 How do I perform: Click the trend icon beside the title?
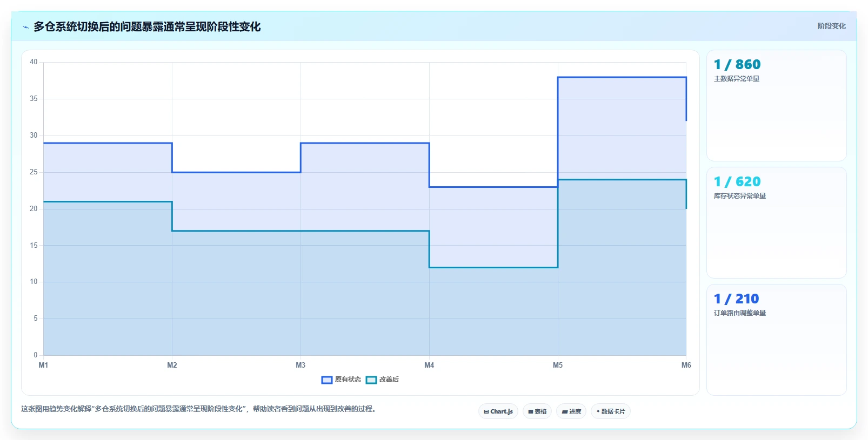(x=25, y=27)
